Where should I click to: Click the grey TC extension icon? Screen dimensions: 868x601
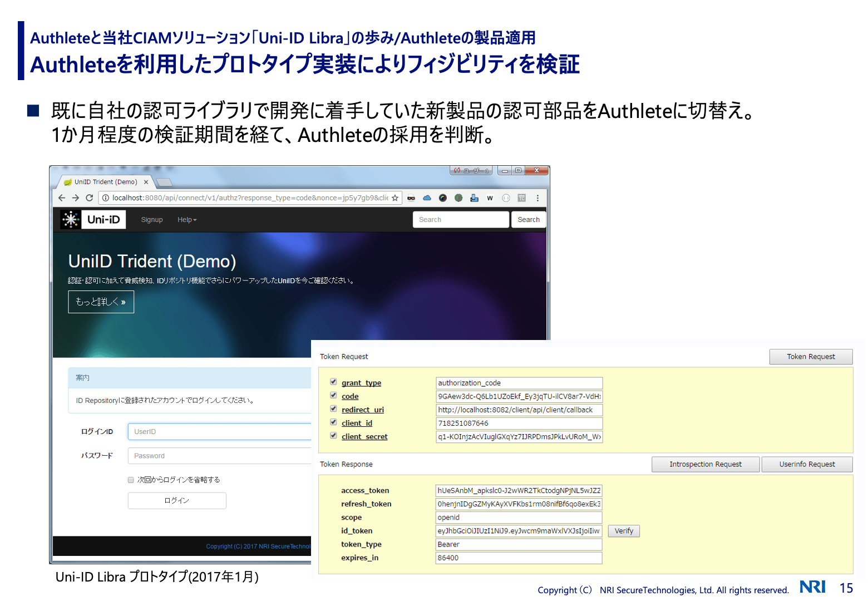pyautogui.click(x=521, y=198)
